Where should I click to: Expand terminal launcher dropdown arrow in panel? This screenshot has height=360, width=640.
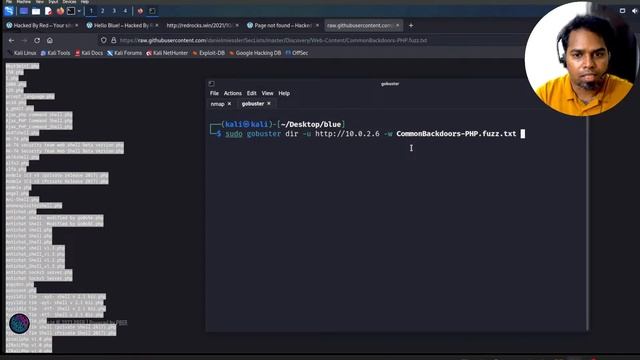(79, 11)
